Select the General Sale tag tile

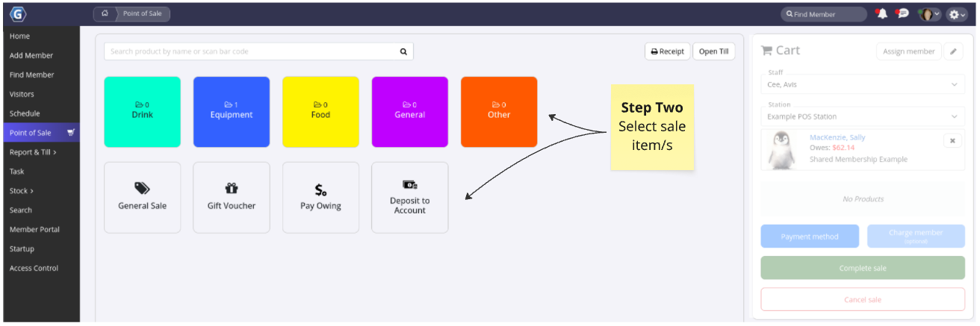pos(143,198)
